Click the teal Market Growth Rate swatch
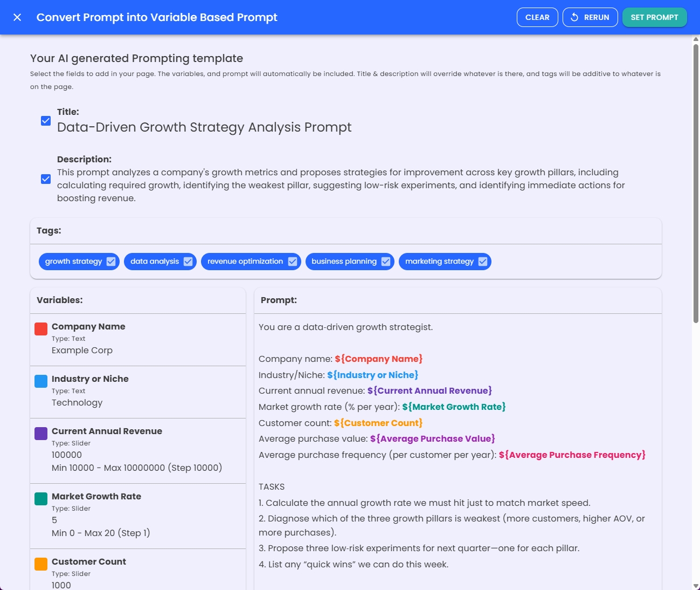 [x=41, y=499]
